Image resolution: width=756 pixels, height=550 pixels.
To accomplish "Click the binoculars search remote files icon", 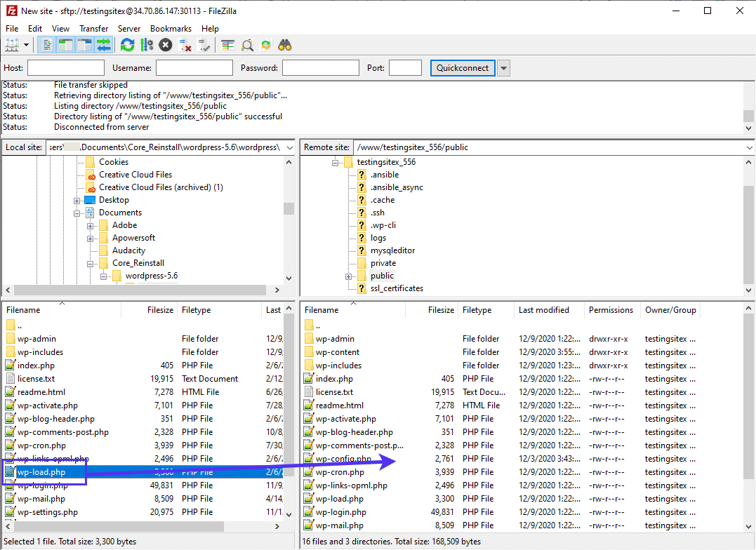I will coord(284,45).
